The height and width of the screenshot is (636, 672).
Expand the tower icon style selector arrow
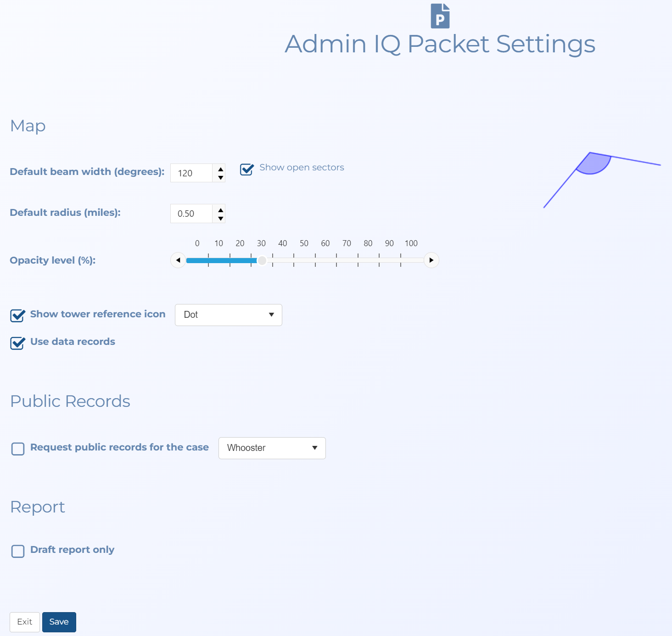pyautogui.click(x=271, y=315)
